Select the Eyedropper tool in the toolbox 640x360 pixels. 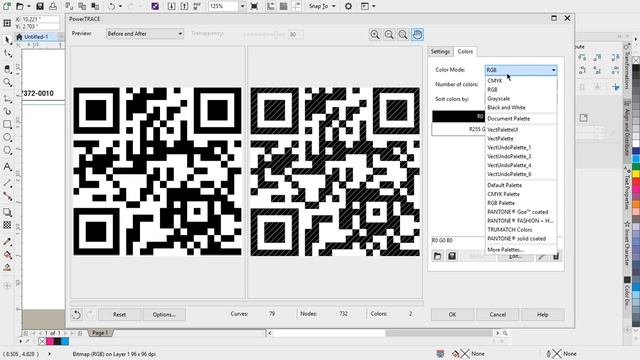click(7, 242)
